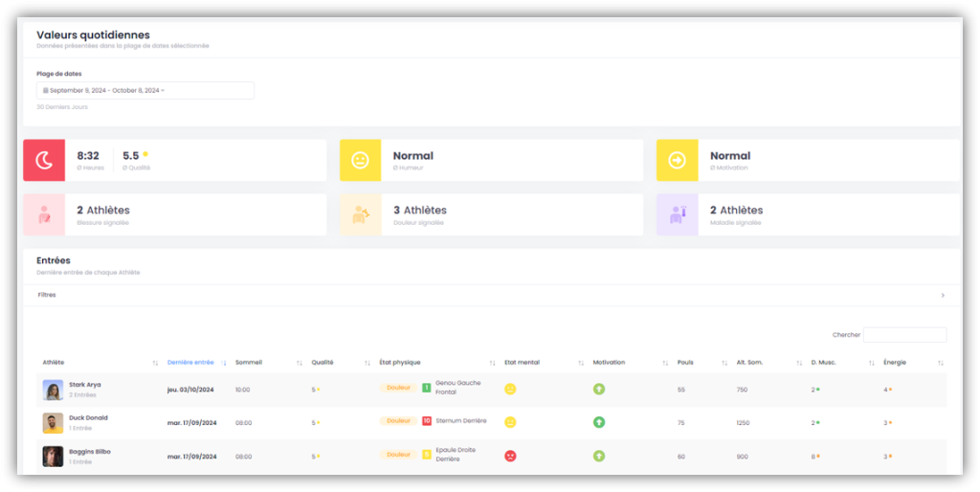Click Baggins Bilbo's profile photo
This screenshot has width=980, height=492.
point(53,456)
